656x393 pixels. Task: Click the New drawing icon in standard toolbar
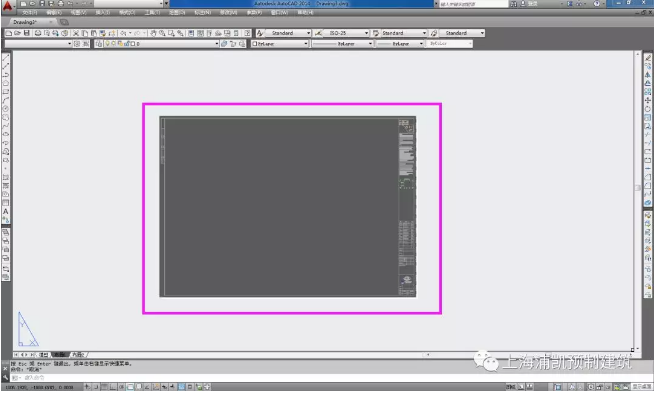click(8, 33)
